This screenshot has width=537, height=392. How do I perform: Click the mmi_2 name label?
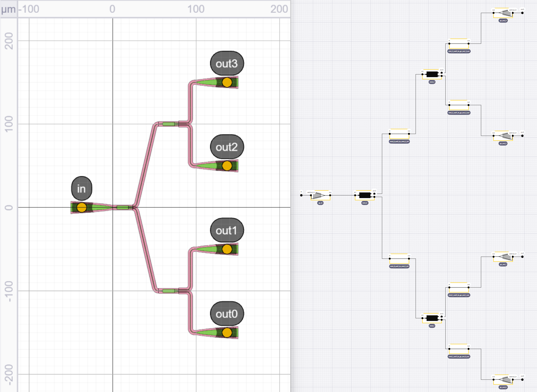[x=432, y=82]
